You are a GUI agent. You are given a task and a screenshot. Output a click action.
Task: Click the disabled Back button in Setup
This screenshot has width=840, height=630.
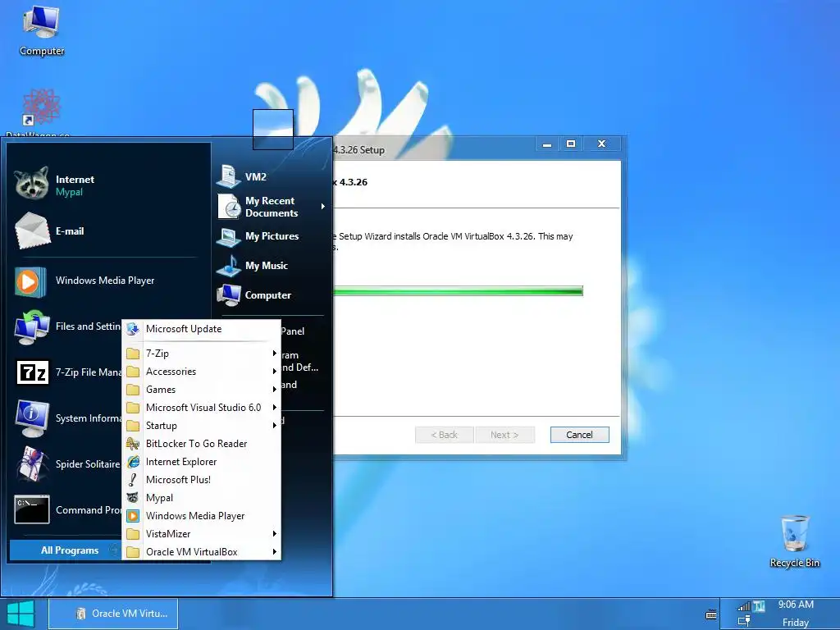pos(444,435)
